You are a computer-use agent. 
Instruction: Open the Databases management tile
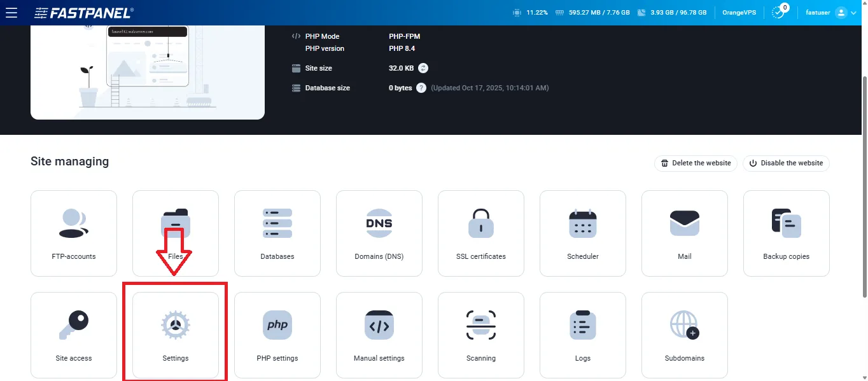point(277,233)
